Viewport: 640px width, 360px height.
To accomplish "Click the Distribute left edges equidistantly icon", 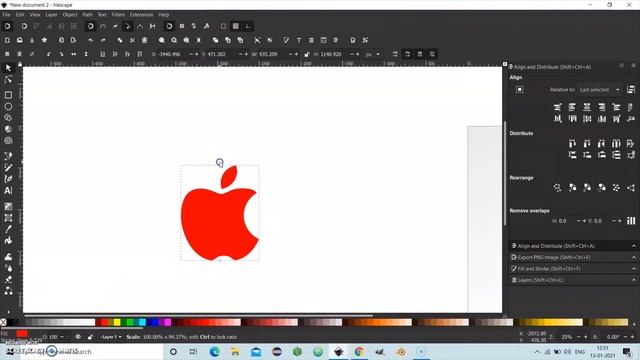I will pos(572,143).
